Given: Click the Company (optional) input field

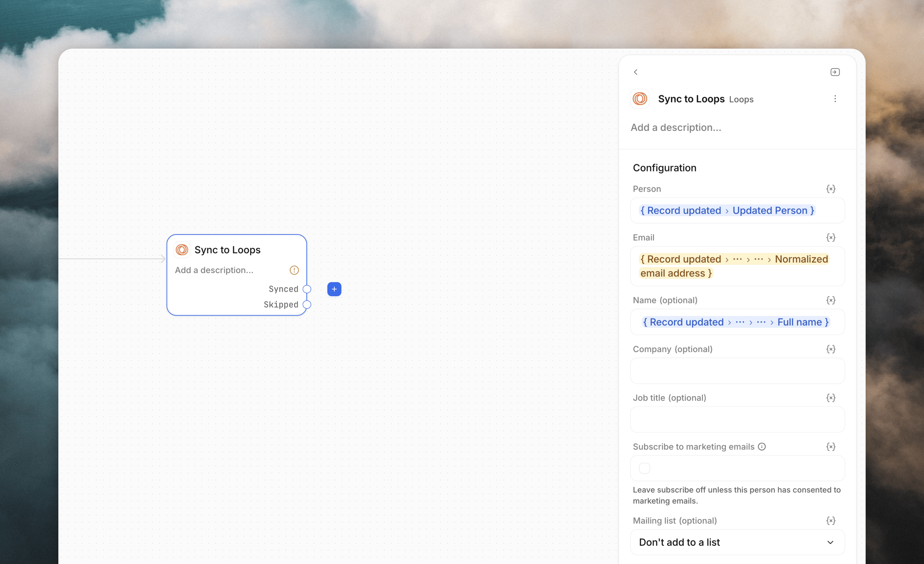Looking at the screenshot, I should click(738, 371).
